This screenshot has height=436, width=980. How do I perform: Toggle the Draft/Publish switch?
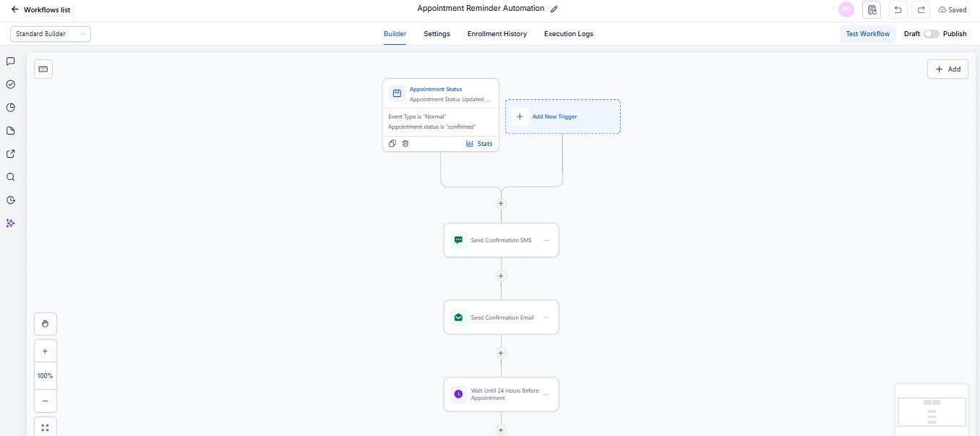pos(932,34)
